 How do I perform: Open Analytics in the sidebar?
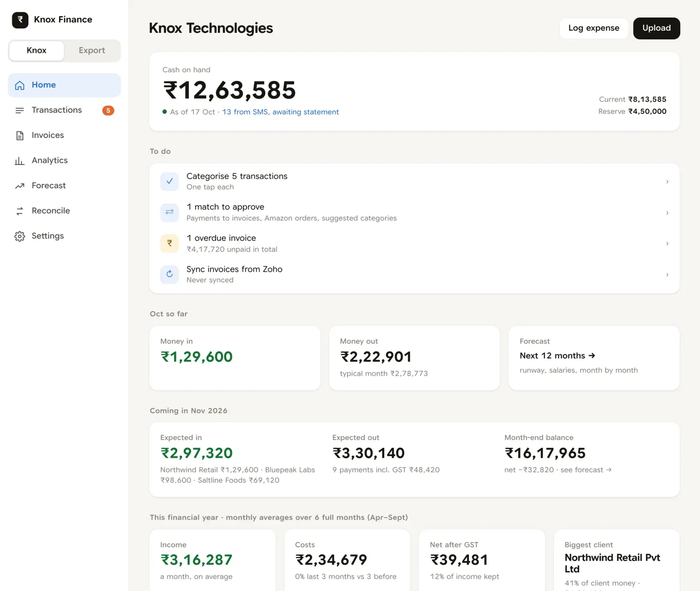tap(64, 161)
